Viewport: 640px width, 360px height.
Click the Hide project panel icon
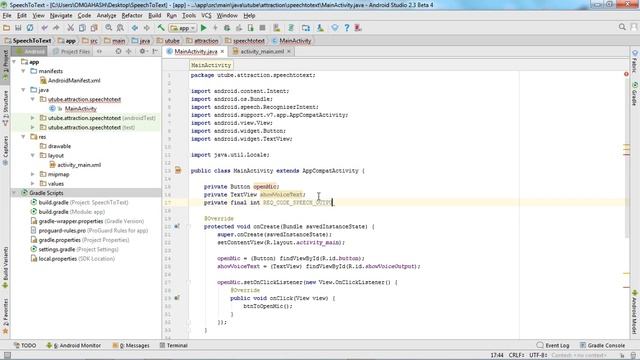click(x=155, y=51)
